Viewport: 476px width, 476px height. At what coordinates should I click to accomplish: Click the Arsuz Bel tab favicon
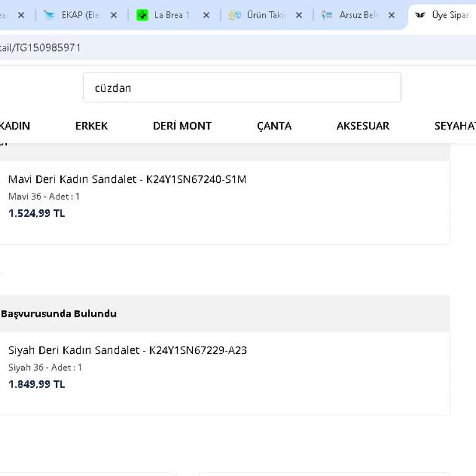[327, 15]
